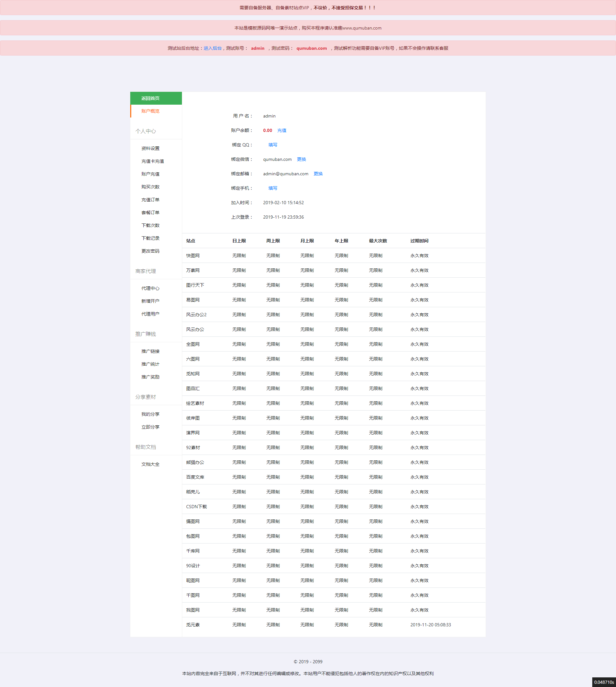Screen dimensions: 616x687
Task: Click the 0.00 balance value
Action: click(267, 130)
